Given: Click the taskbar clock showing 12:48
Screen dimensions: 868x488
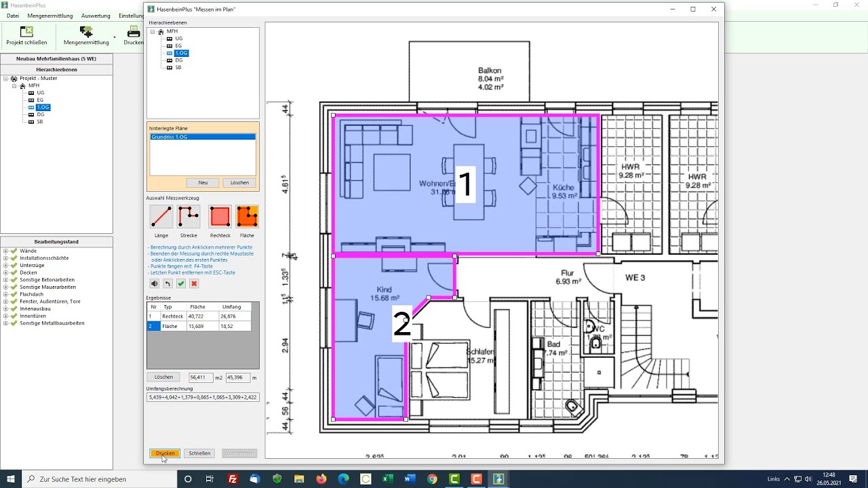Looking at the screenshot, I should click(x=829, y=479).
